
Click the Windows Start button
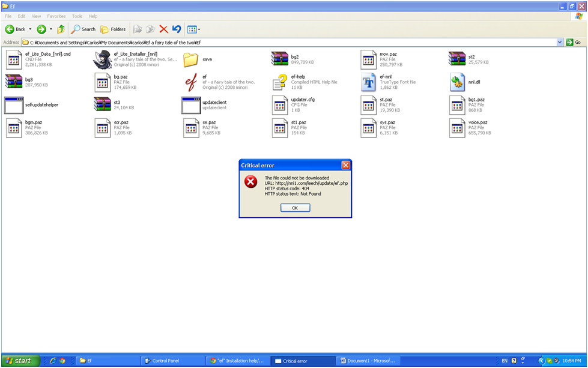(x=20, y=361)
